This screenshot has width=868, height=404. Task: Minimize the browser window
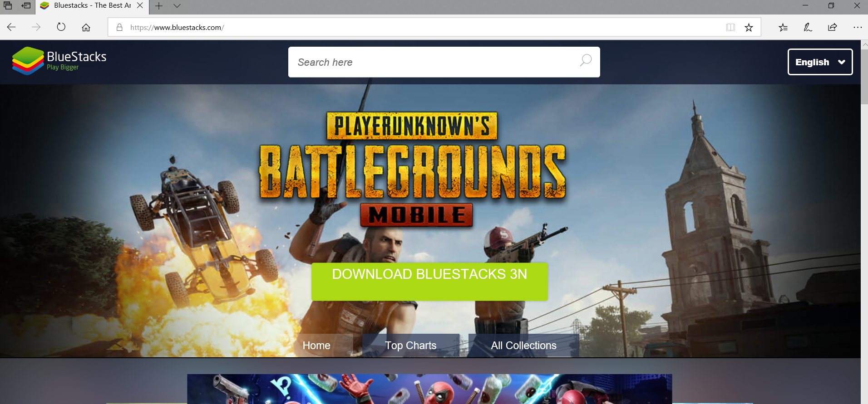point(805,5)
